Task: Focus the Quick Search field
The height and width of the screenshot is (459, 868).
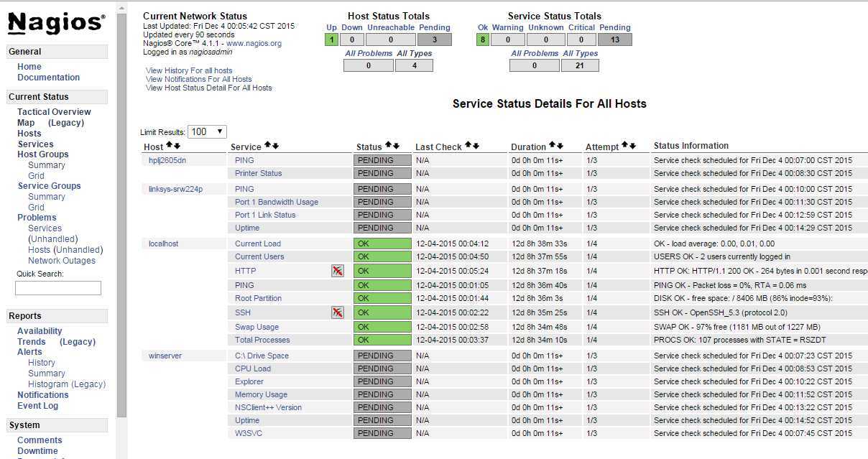Action: (x=58, y=288)
